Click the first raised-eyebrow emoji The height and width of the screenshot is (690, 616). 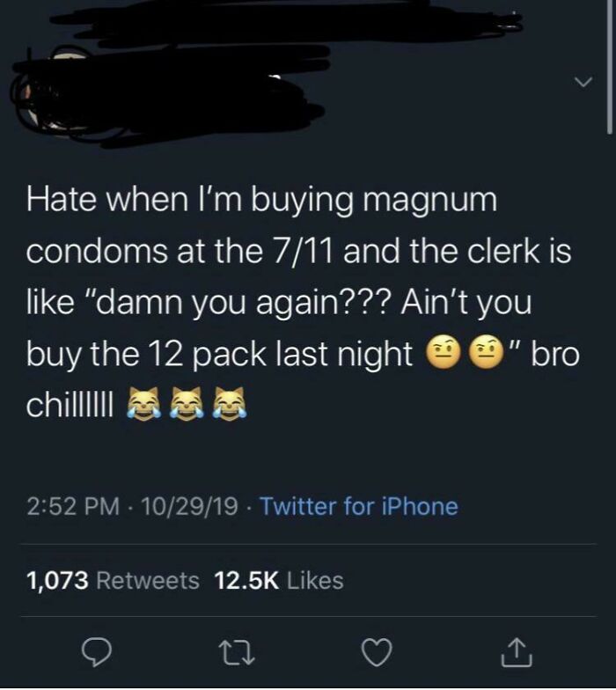click(x=444, y=354)
